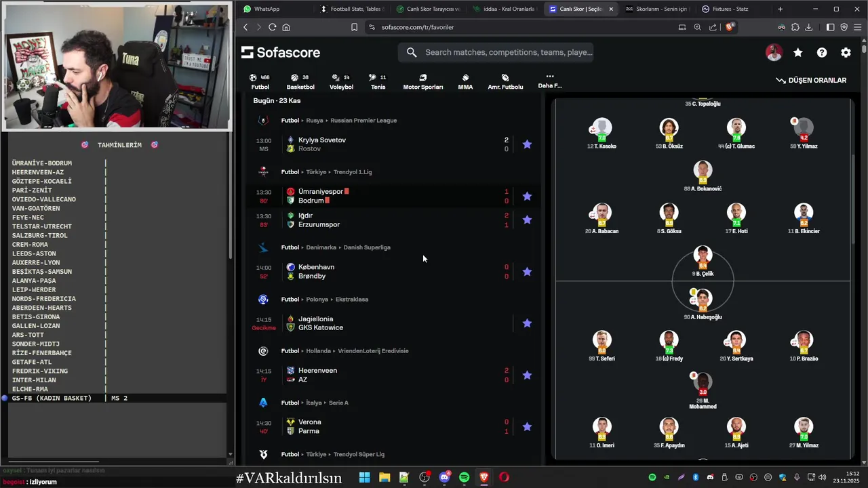Open File Explorer from the taskbar
868x488 pixels.
pos(384,477)
